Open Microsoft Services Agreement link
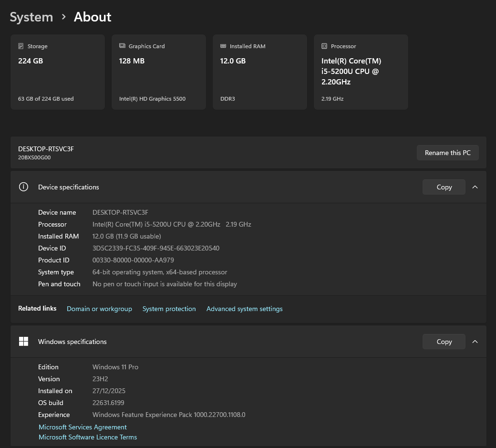This screenshot has height=448, width=496. click(x=83, y=427)
